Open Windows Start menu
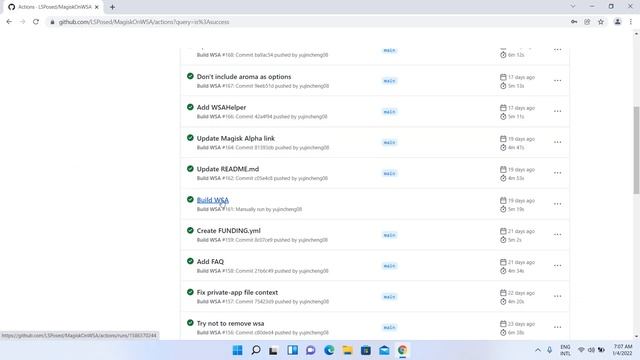Image resolution: width=640 pixels, height=360 pixels. click(237, 350)
